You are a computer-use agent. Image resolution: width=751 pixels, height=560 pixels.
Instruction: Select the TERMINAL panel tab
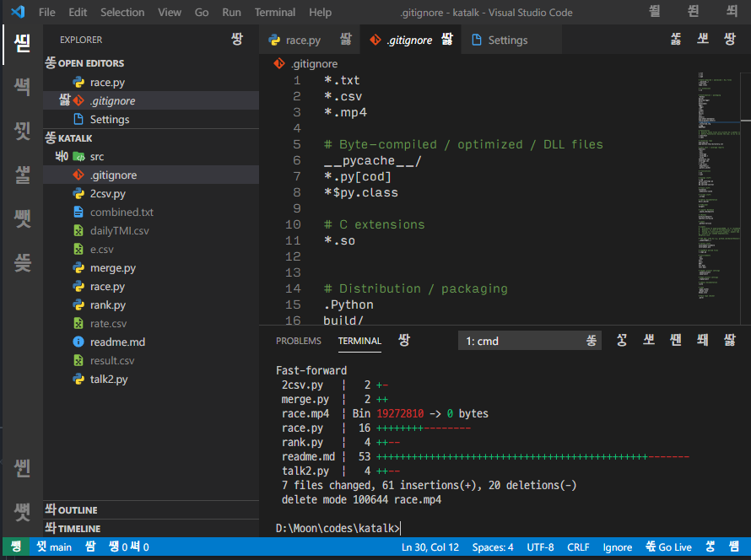(x=359, y=341)
